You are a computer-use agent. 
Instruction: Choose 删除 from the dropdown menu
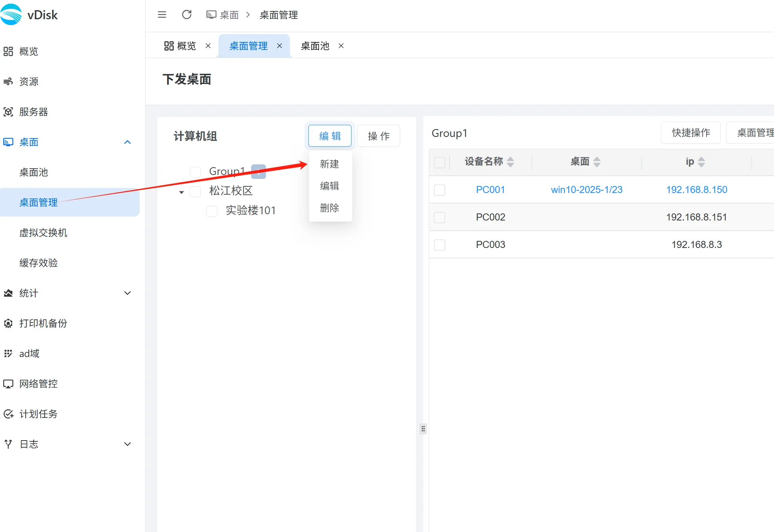pyautogui.click(x=330, y=208)
